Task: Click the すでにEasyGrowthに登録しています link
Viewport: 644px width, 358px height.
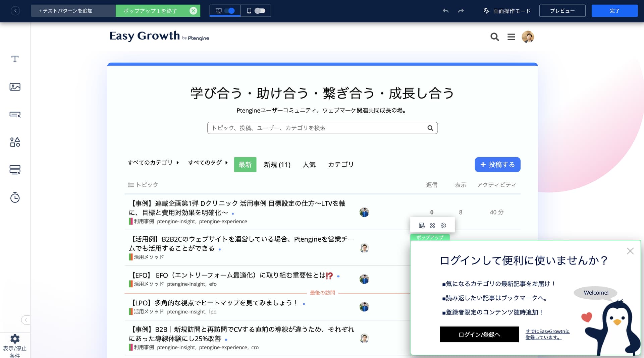Action: point(547,334)
